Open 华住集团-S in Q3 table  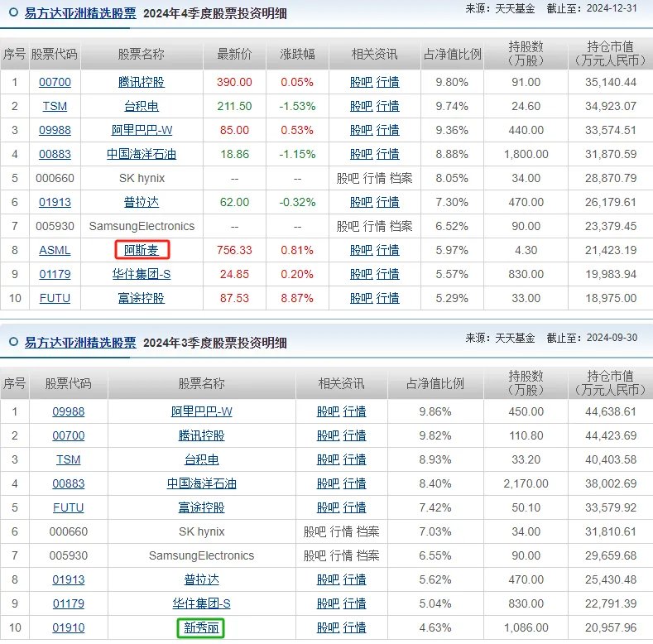point(202,603)
